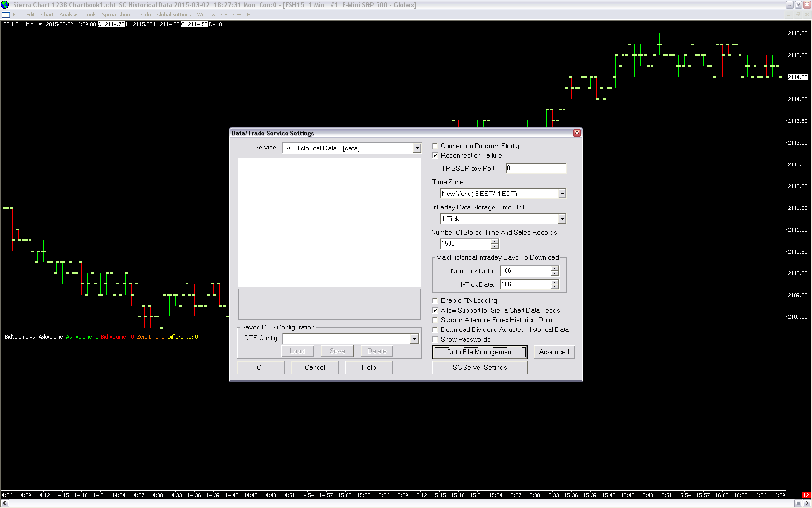Click the Sierra Chart application icon
The height and width of the screenshot is (508, 812).
5,5
